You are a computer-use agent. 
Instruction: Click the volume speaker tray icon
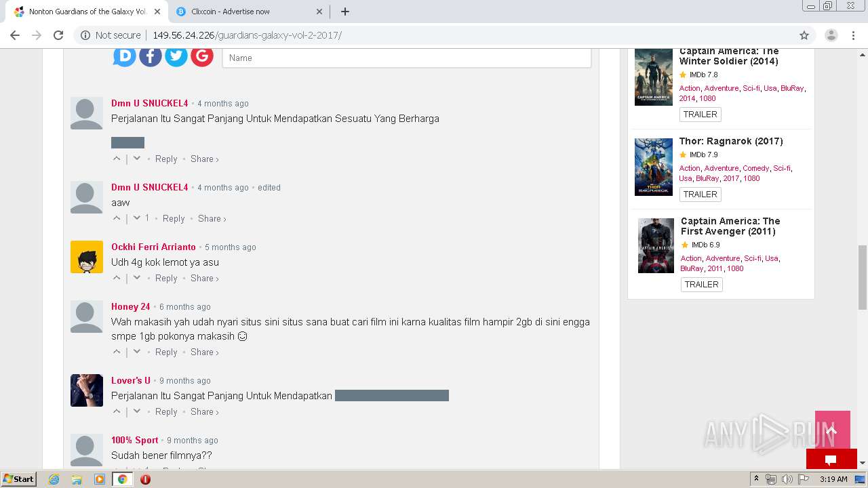pos(787,479)
